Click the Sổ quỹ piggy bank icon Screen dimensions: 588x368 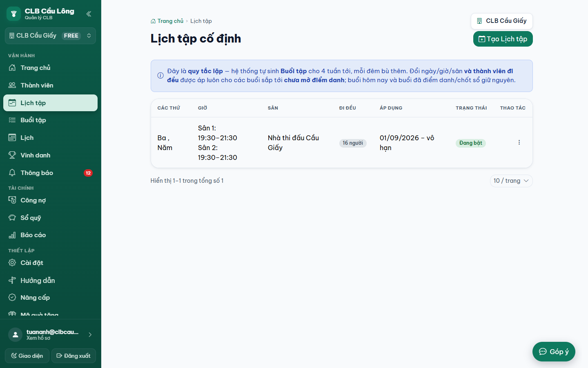coord(12,218)
